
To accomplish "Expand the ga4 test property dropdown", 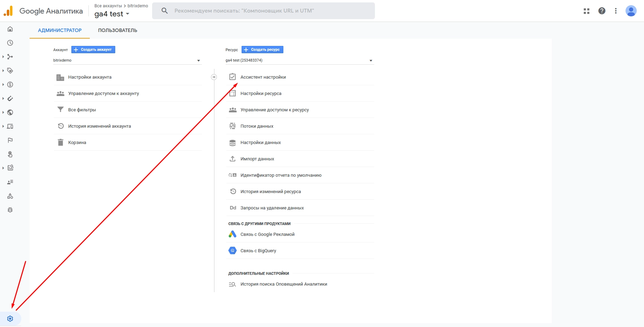I will [300, 60].
